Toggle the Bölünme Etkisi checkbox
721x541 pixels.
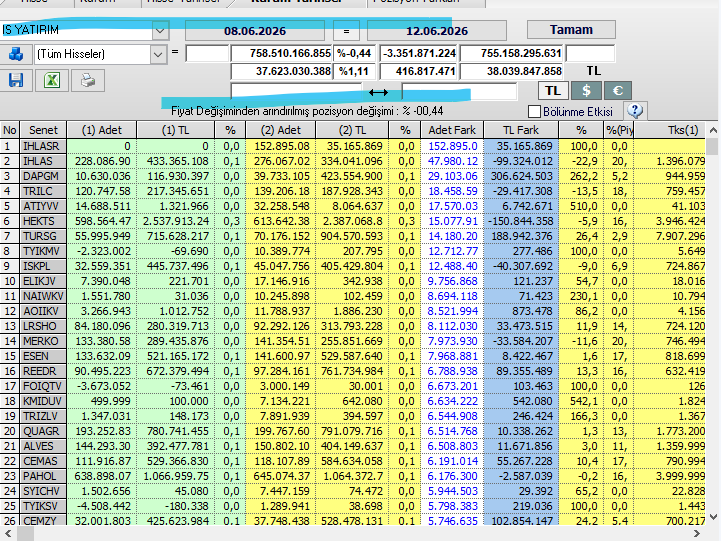(x=534, y=111)
